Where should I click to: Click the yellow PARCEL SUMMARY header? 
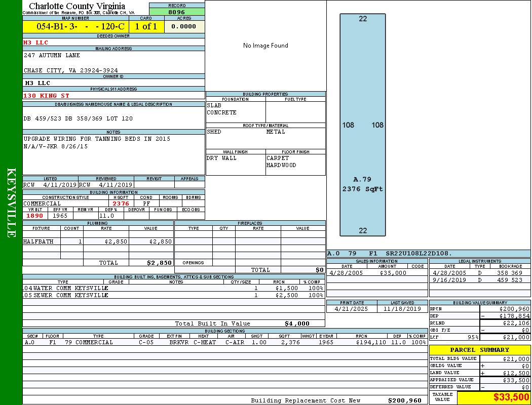pos(479,350)
